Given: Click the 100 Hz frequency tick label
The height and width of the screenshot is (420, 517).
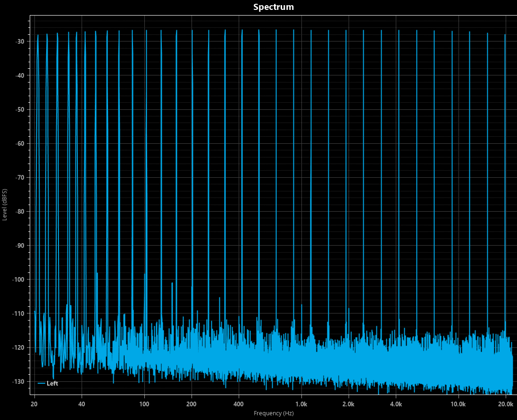Looking at the screenshot, I should pyautogui.click(x=144, y=404).
